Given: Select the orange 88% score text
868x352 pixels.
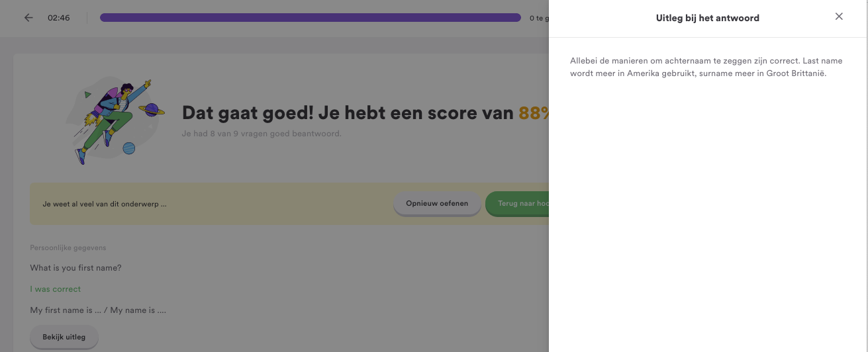Looking at the screenshot, I should 534,113.
